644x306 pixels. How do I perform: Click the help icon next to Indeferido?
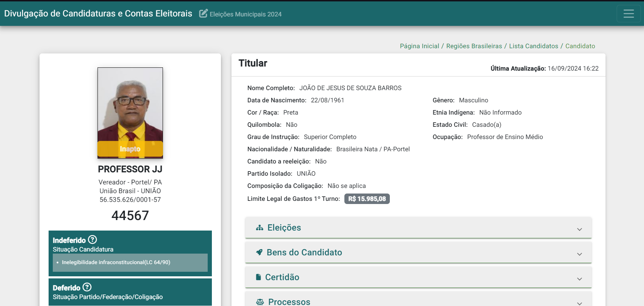(x=92, y=240)
